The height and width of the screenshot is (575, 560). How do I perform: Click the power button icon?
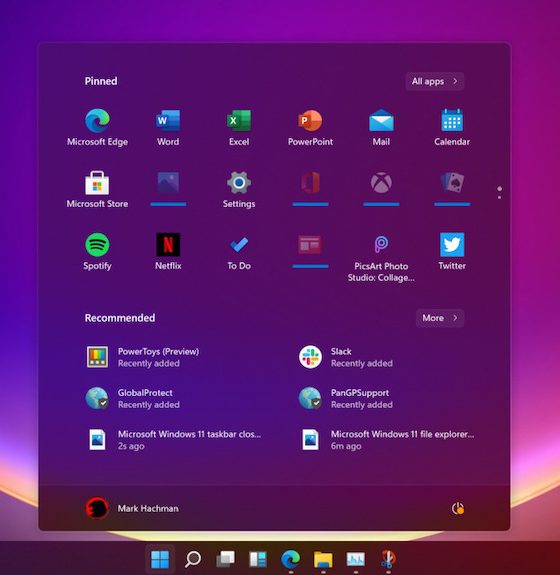coord(457,509)
